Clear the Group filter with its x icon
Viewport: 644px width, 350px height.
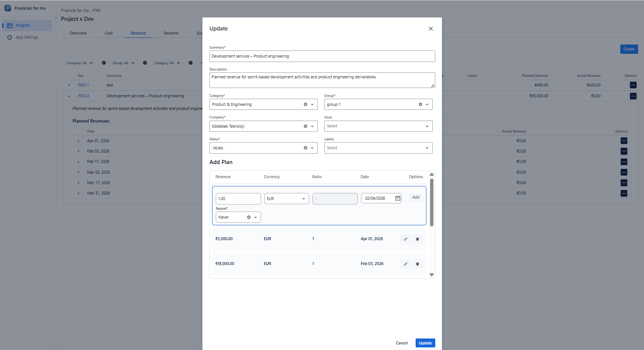pyautogui.click(x=145, y=63)
